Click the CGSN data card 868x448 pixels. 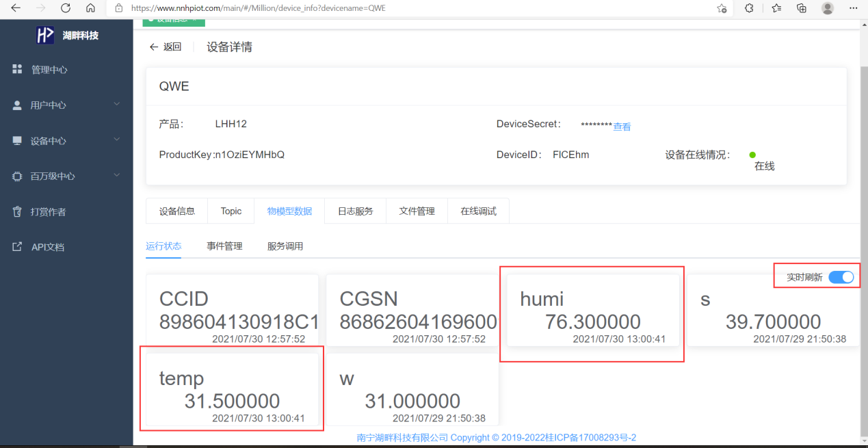coord(412,311)
